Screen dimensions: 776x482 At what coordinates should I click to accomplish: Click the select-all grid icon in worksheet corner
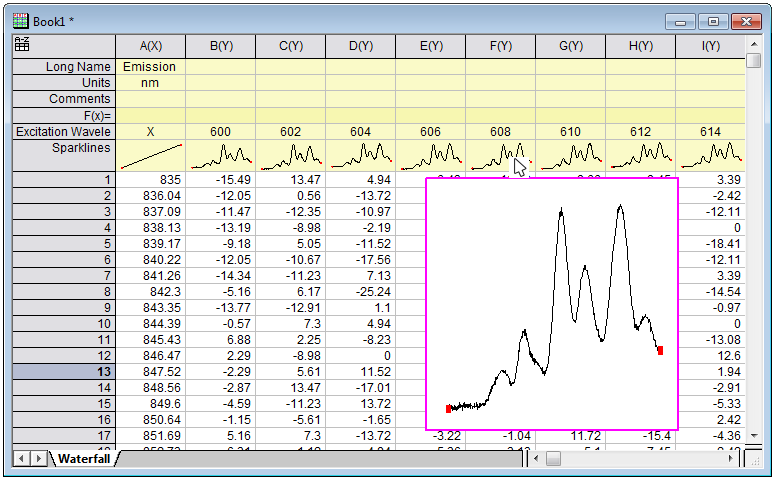(21, 44)
